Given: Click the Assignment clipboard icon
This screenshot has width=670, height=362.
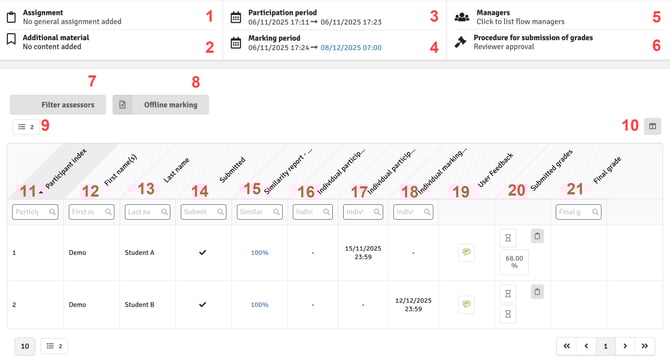Looking at the screenshot, I should (12, 17).
